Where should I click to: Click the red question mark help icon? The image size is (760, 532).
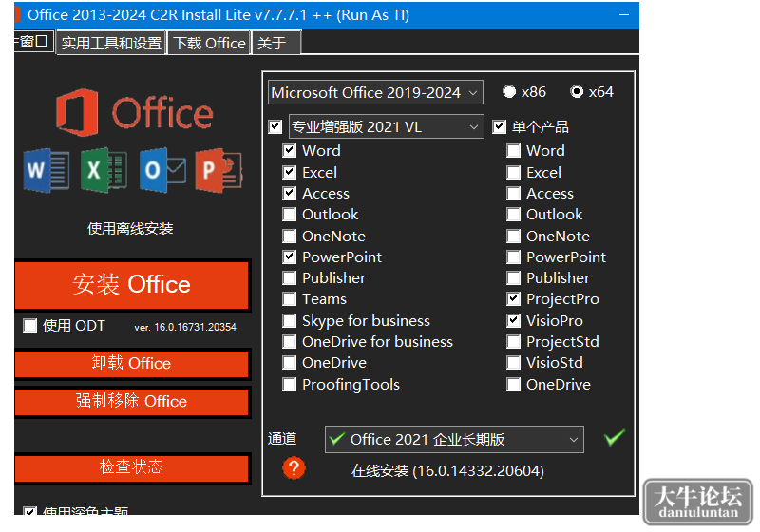[x=294, y=468]
